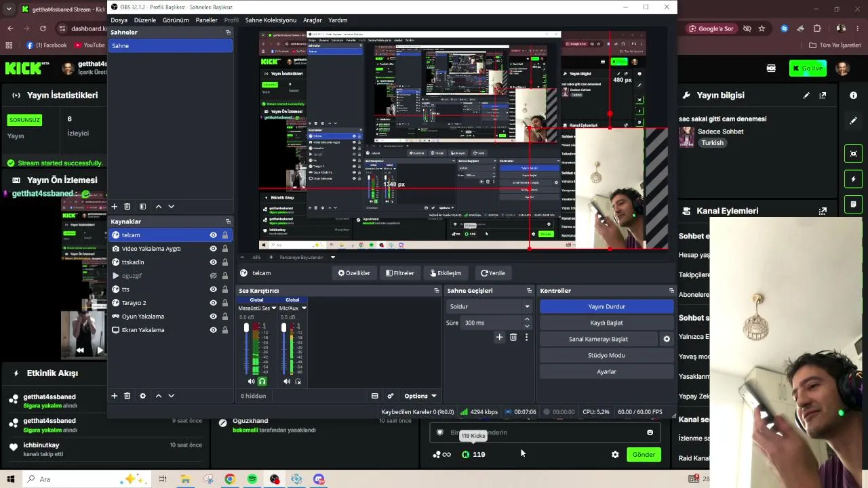The height and width of the screenshot is (488, 868).
Task: Open Masaüstü Ses channel menu arrow
Action: [x=274, y=308]
